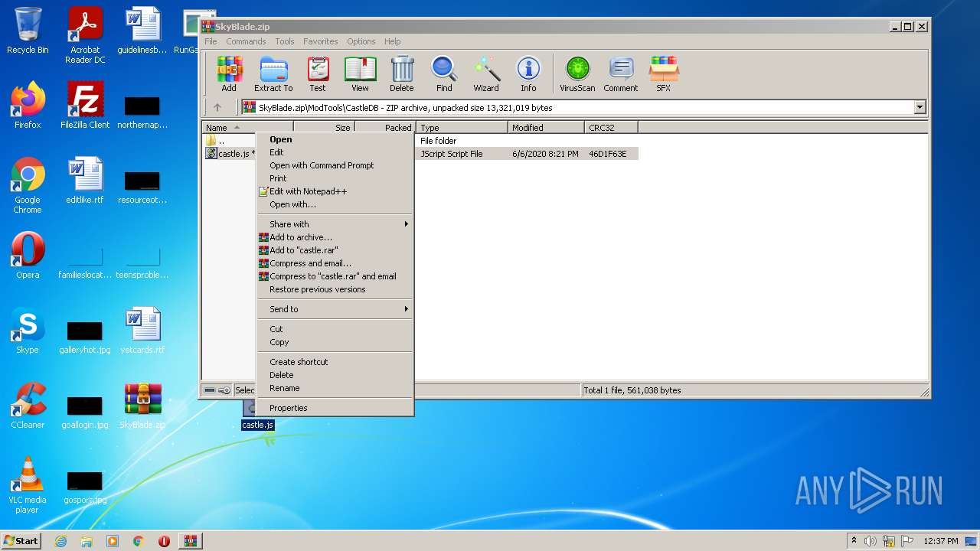Click the View toolbar icon
This screenshot has width=980, height=551.
click(360, 74)
